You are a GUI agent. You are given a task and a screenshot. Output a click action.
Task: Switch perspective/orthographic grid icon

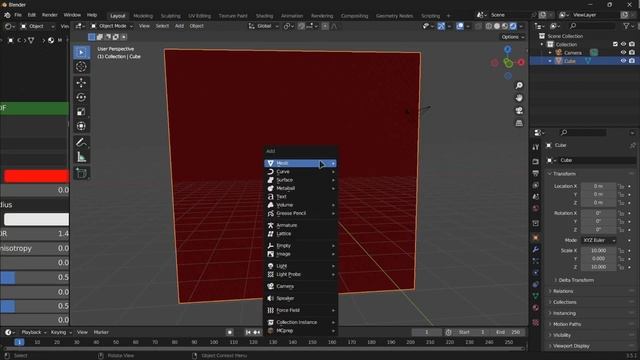point(519,123)
